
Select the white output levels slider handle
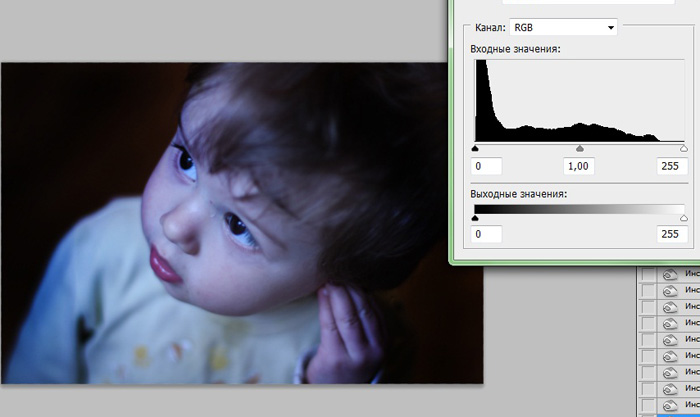pos(683,217)
